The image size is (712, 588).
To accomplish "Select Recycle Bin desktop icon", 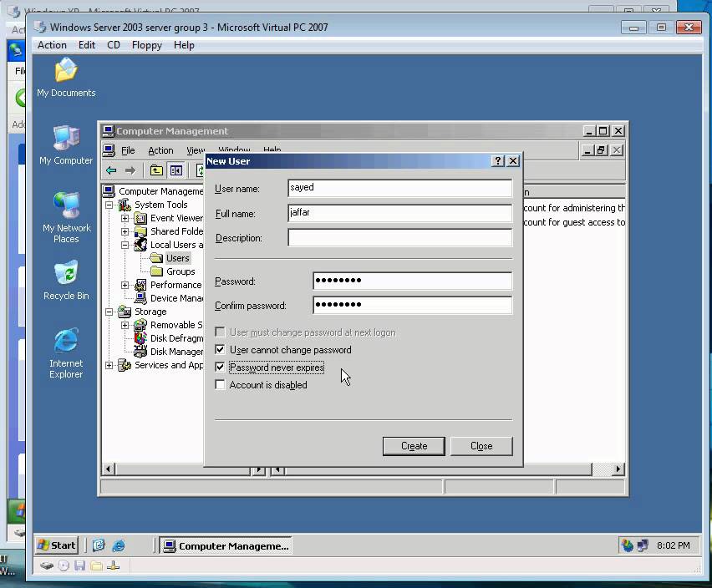I will [x=66, y=281].
